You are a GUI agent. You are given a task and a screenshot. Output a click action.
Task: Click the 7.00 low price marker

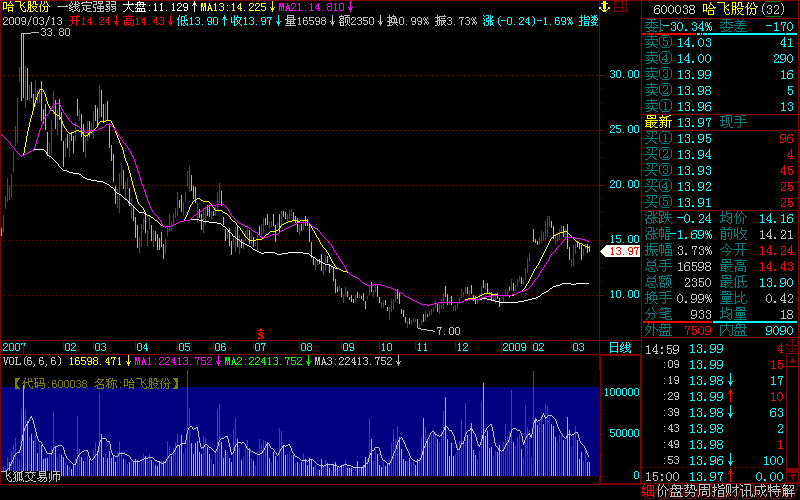point(447,331)
